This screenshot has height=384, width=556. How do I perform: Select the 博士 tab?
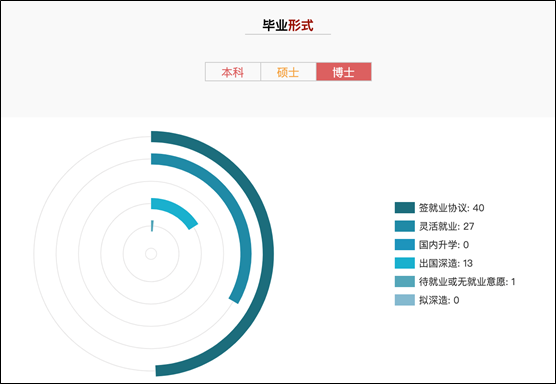pos(344,72)
